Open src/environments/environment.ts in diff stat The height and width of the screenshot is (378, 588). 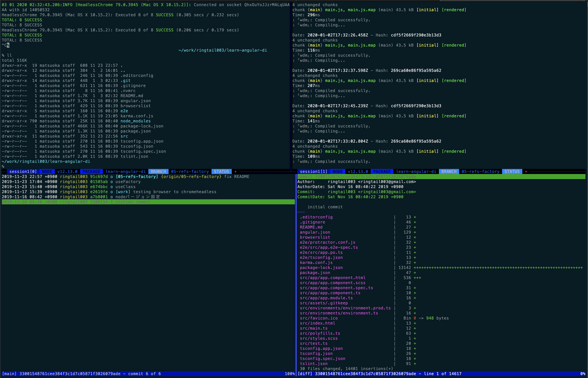pos(339,313)
